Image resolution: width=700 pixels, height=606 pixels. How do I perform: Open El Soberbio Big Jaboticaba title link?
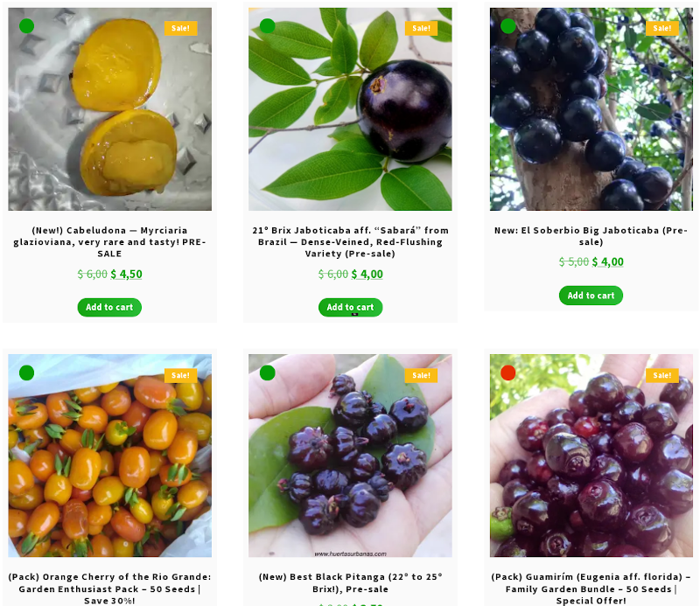[591, 236]
